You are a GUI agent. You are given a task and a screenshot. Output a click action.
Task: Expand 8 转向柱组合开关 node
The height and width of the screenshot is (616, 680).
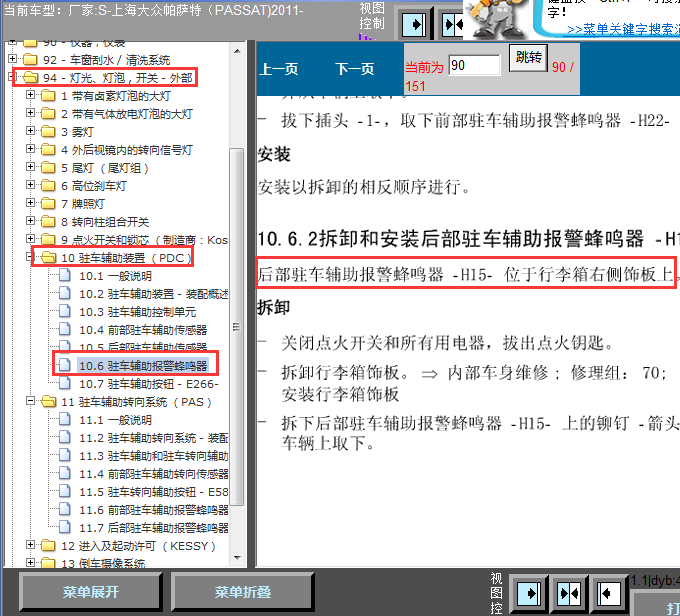30,220
